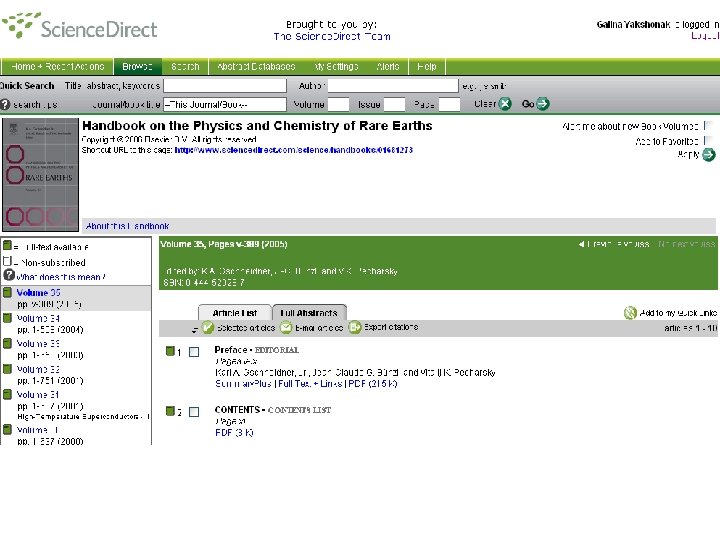Open My Settings menu item

pos(336,67)
